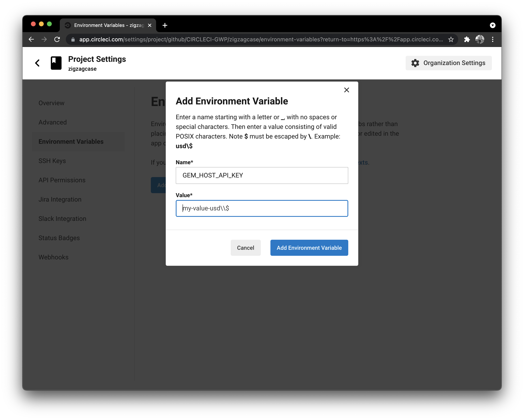Click the bookmark project icon next to Project Settings
This screenshot has height=420, width=524.
[56, 63]
